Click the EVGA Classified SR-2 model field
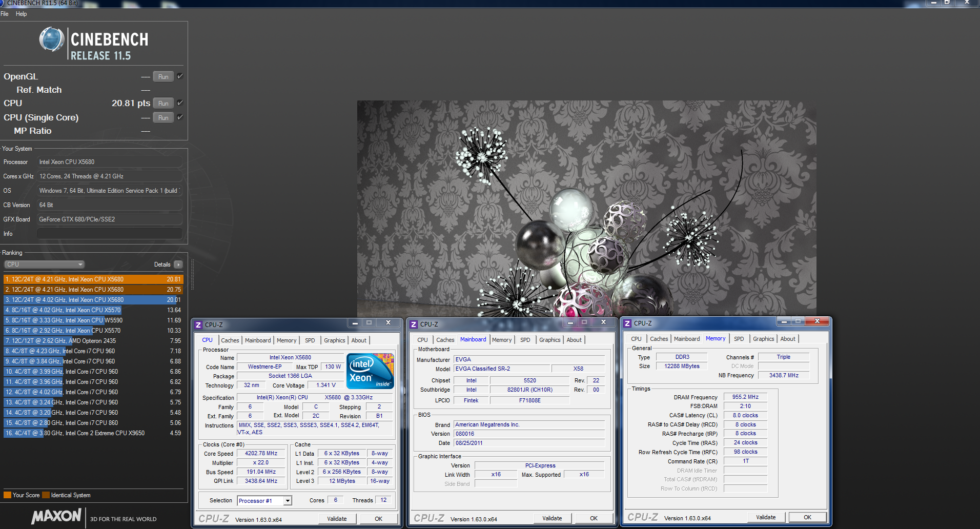Image resolution: width=980 pixels, height=529 pixels. point(501,369)
